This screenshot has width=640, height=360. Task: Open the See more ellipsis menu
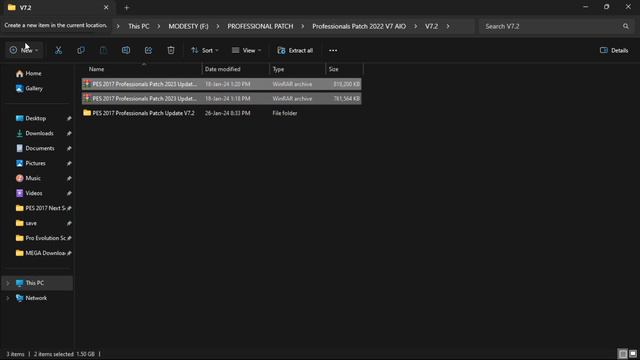333,50
